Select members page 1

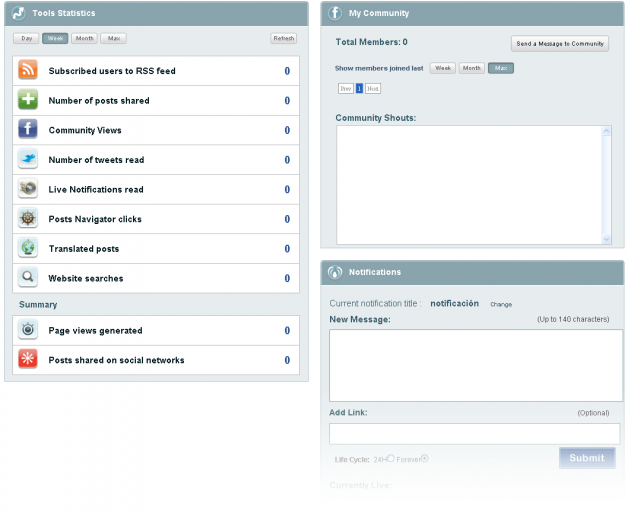(359, 89)
